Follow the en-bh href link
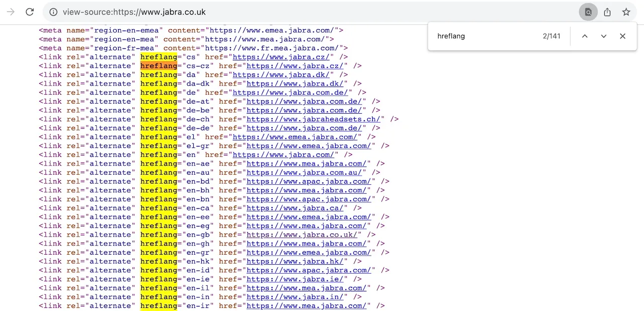This screenshot has height=311, width=644. tap(306, 190)
